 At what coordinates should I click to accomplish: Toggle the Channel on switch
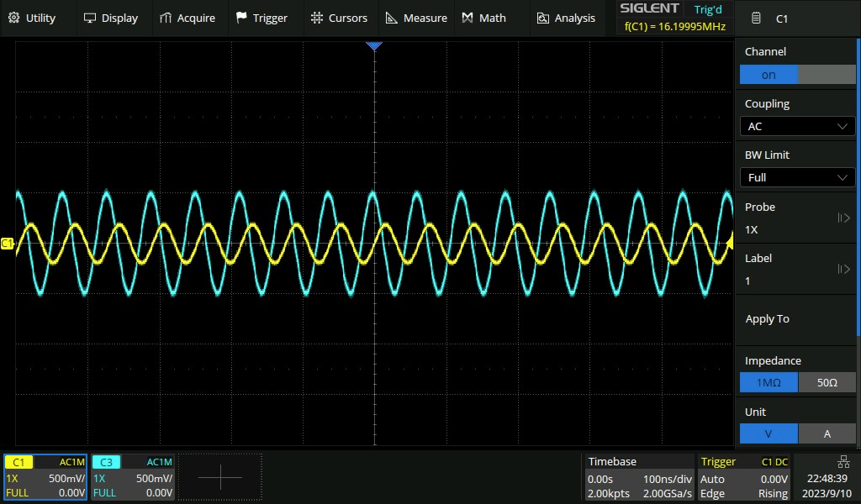click(797, 75)
